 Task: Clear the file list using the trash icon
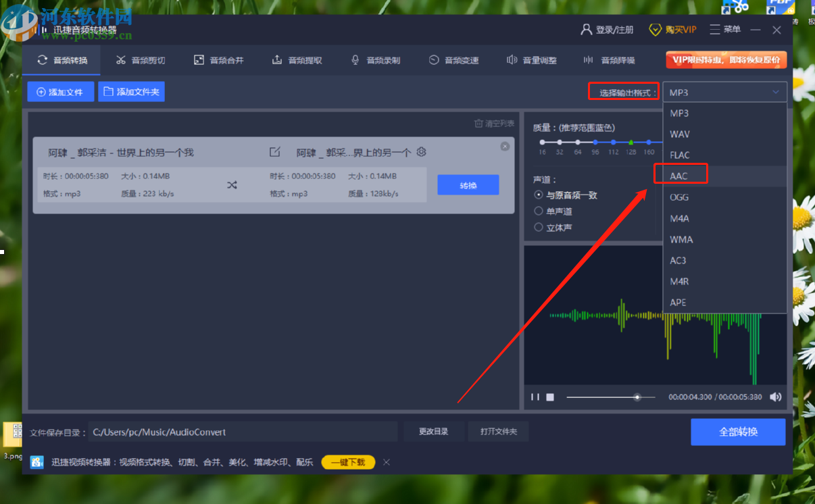coord(479,123)
